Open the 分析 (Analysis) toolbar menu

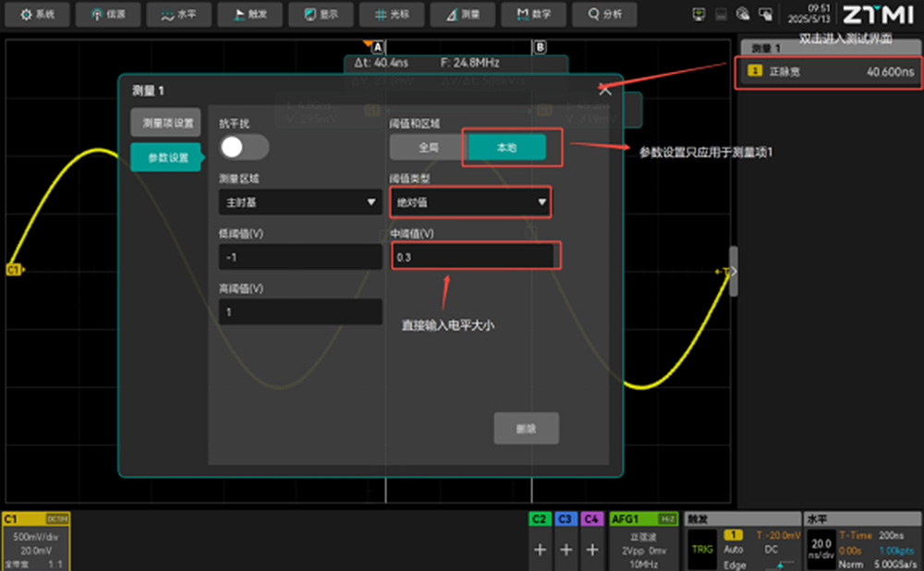pyautogui.click(x=604, y=15)
